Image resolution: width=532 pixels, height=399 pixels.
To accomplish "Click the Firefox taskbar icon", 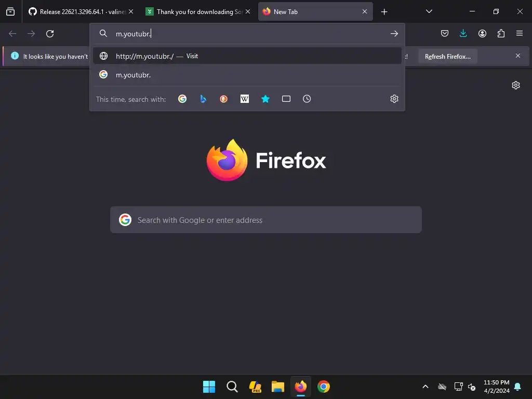I will coord(301,387).
